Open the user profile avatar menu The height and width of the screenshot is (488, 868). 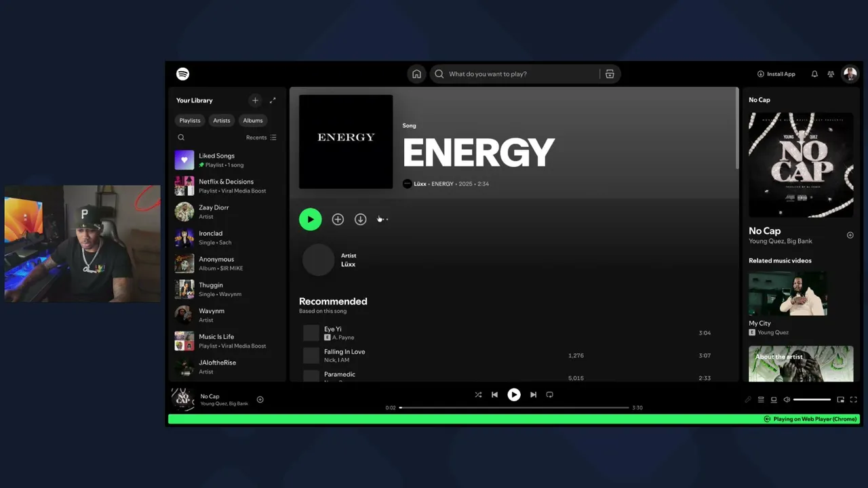850,74
